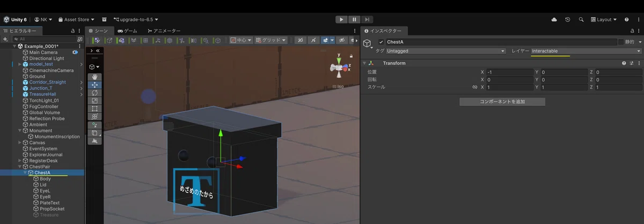Screen dimensions: 644x224
Task: Select TorchLight_01 in hierarchy
Action: [44, 100]
